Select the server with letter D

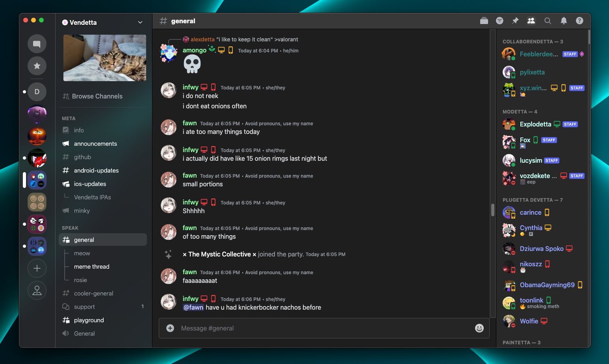(x=37, y=92)
